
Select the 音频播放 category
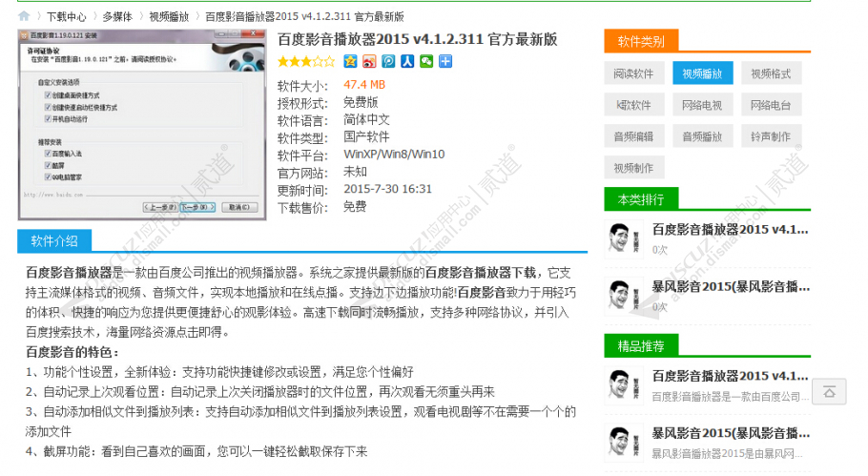702,136
